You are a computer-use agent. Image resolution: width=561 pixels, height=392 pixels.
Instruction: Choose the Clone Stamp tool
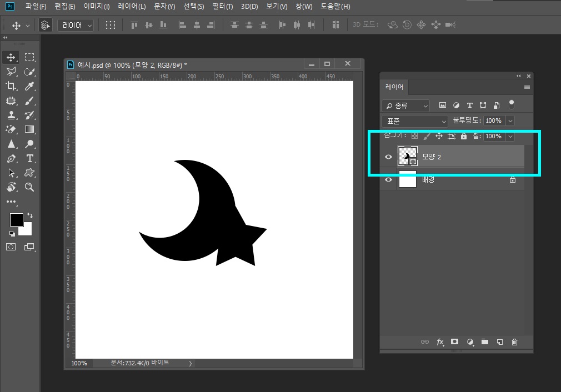click(x=11, y=115)
